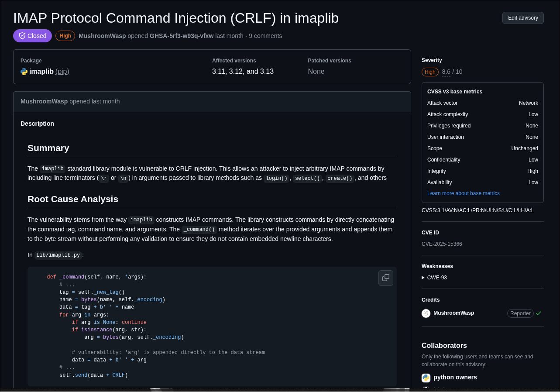Click the (pip) ecosystem link
Image resolution: width=560 pixels, height=392 pixels.
62,71
